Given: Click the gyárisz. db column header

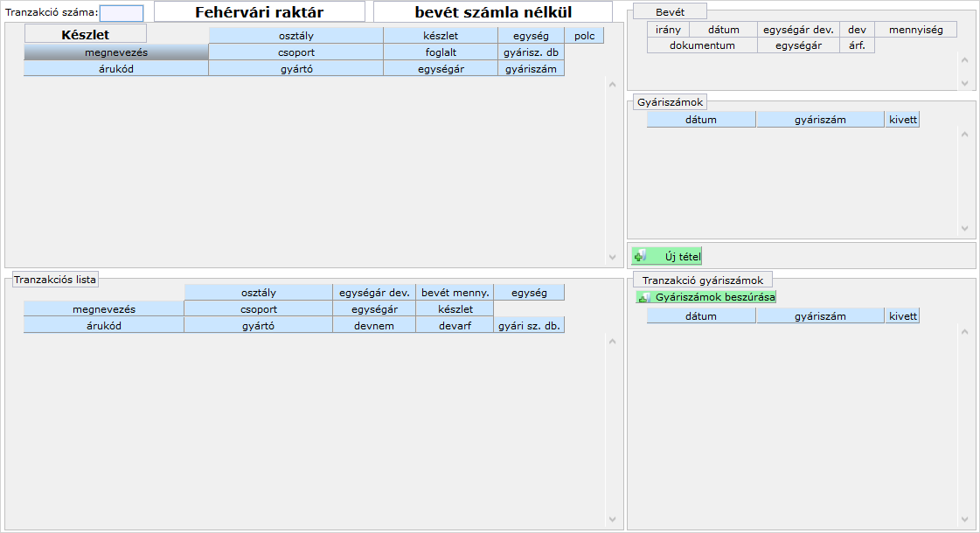Looking at the screenshot, I should (x=532, y=52).
